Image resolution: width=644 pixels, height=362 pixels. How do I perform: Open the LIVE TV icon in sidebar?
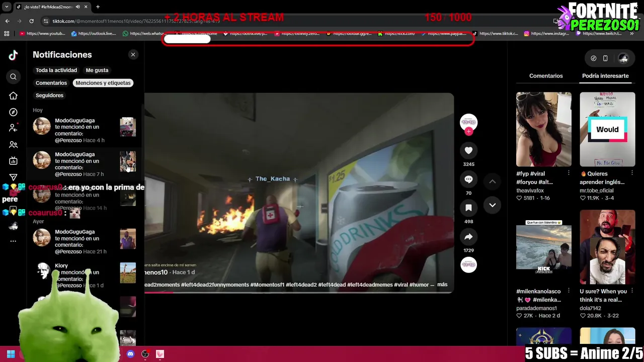pos(13,161)
